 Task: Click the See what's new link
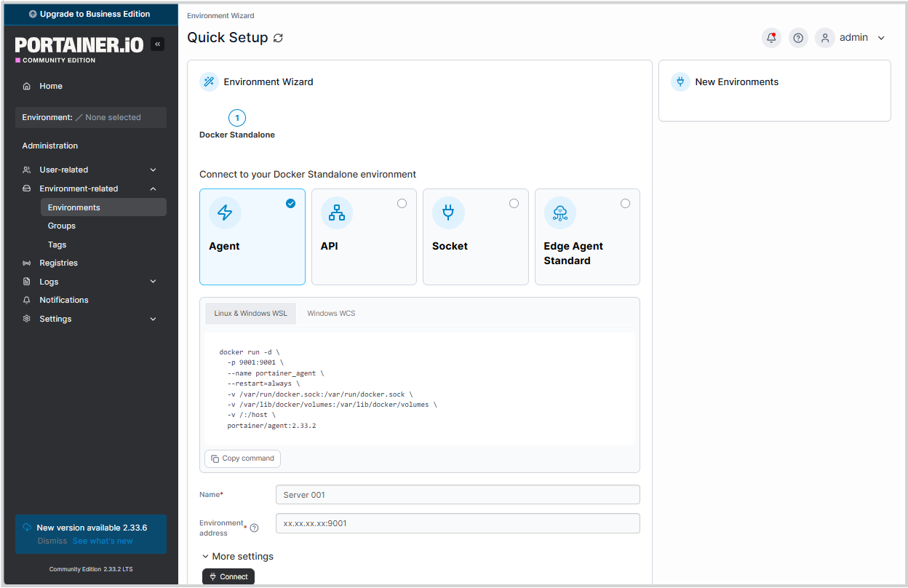coord(103,541)
